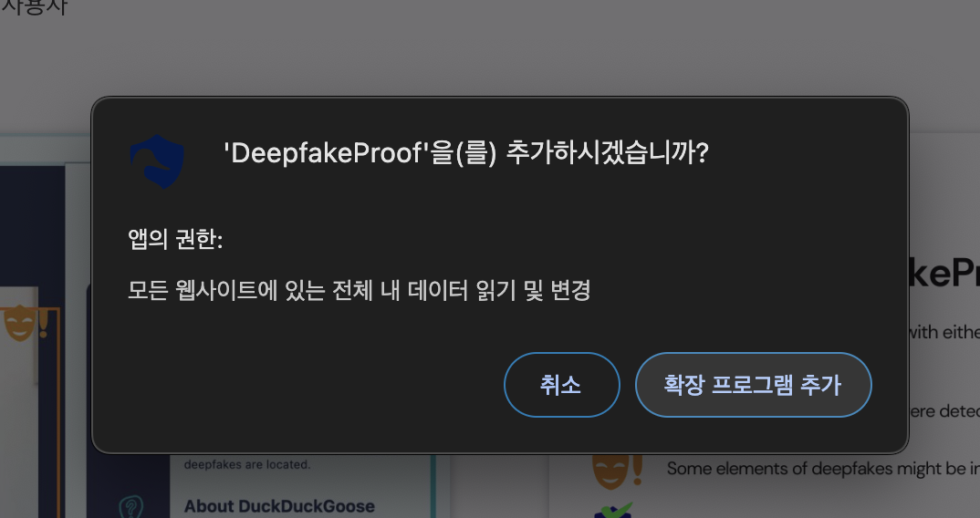Click the DeepfakeProof shield icon in dialog
The height and width of the screenshot is (518, 980).
tap(157, 161)
